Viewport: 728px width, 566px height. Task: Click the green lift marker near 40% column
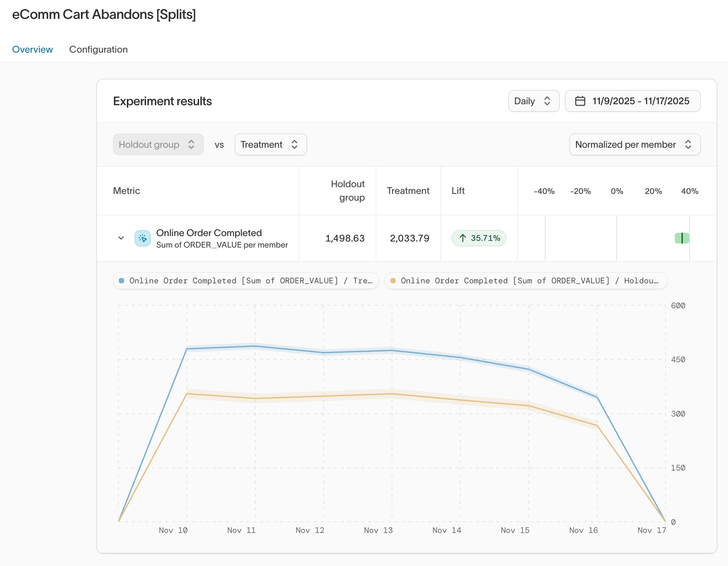pos(682,238)
